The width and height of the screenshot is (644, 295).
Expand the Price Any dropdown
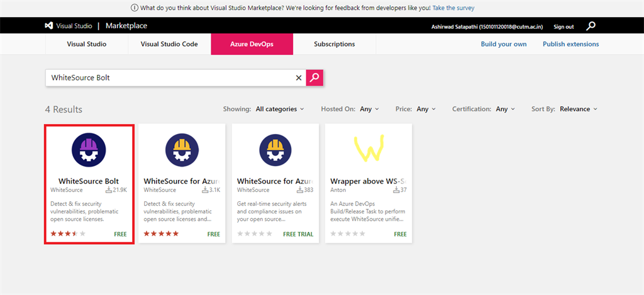[426, 109]
